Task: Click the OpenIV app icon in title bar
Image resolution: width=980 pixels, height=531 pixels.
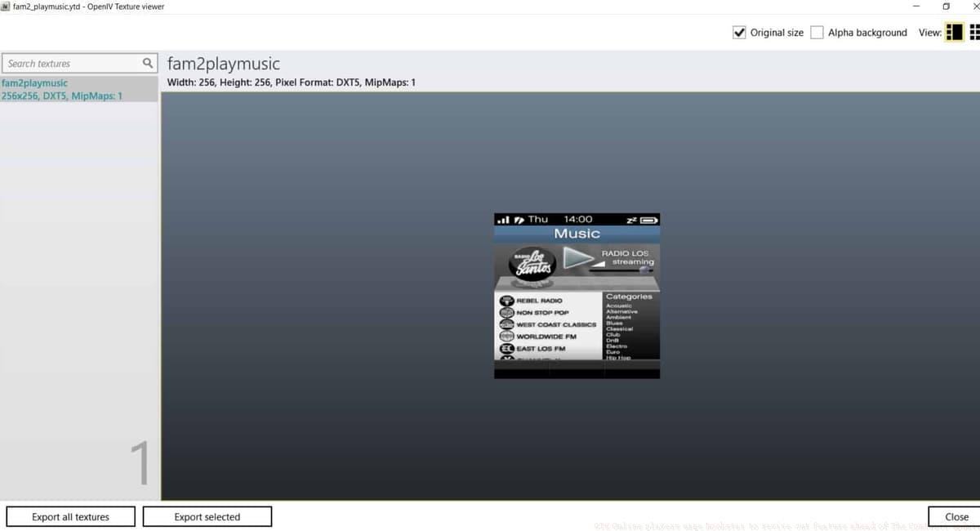Action: coord(6,7)
